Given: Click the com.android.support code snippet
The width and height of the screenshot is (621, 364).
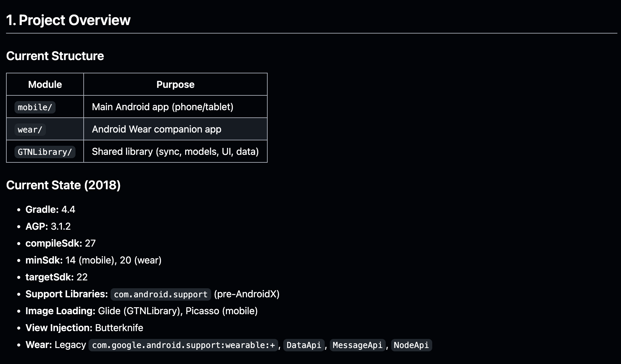Looking at the screenshot, I should tap(160, 294).
